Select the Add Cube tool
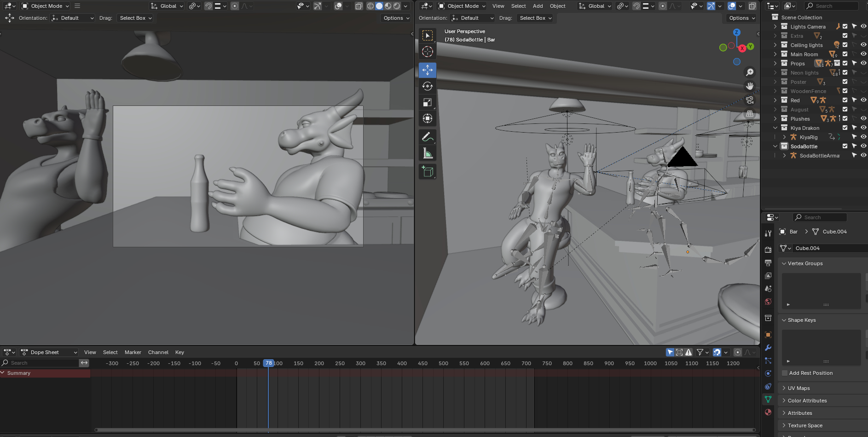Screen dimensions: 868x437 click(427, 172)
